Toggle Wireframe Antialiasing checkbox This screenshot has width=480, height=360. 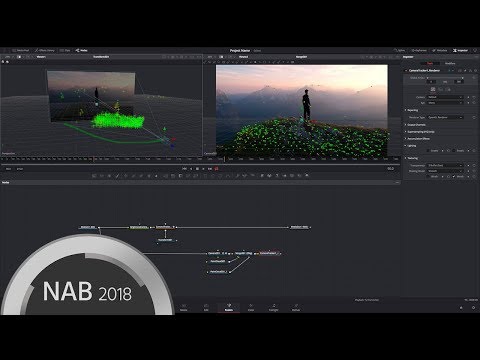(454, 176)
